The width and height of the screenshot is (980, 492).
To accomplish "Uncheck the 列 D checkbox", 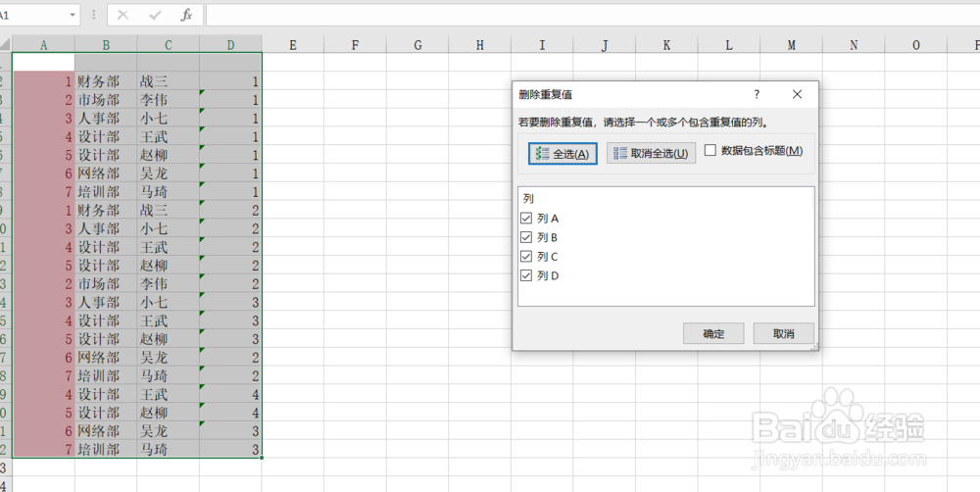I will coord(525,275).
